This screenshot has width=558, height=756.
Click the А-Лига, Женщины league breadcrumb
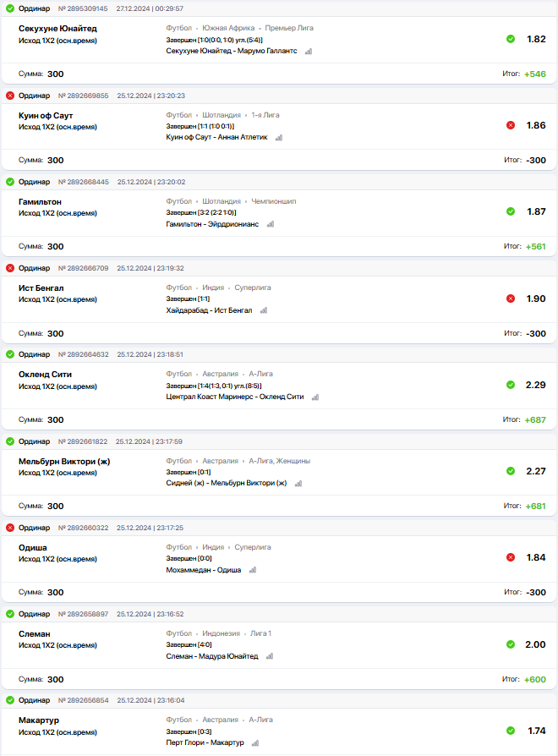[x=279, y=461]
